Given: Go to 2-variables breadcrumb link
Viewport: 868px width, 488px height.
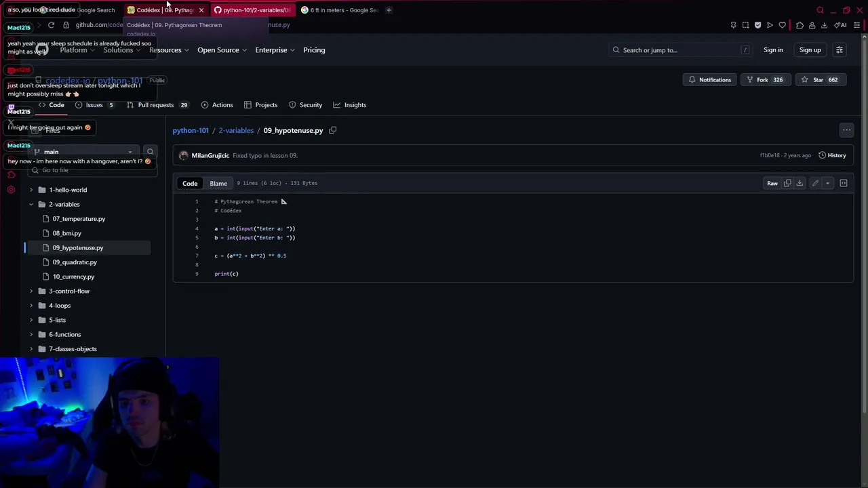Looking at the screenshot, I should [236, 130].
